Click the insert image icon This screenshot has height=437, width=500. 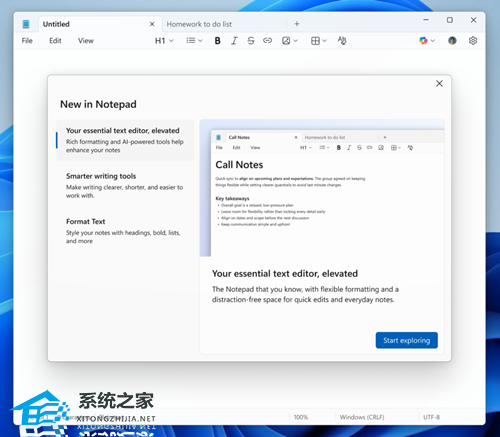pyautogui.click(x=286, y=41)
